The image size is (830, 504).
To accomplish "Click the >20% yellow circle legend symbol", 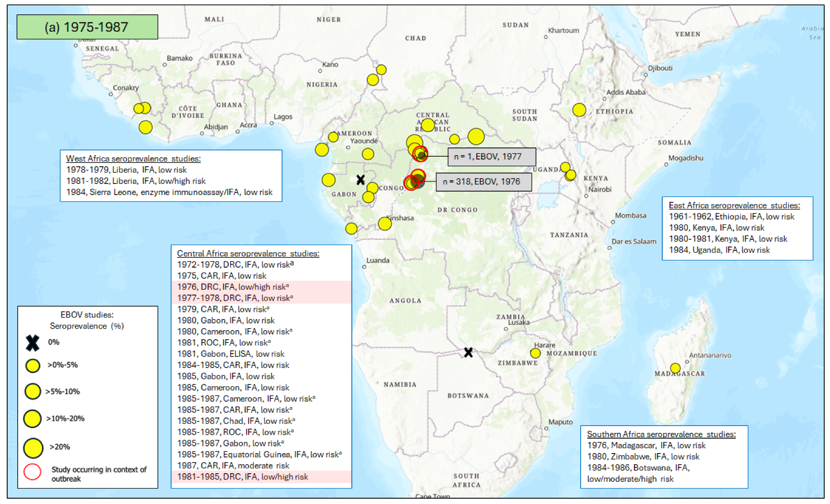I will [x=33, y=448].
